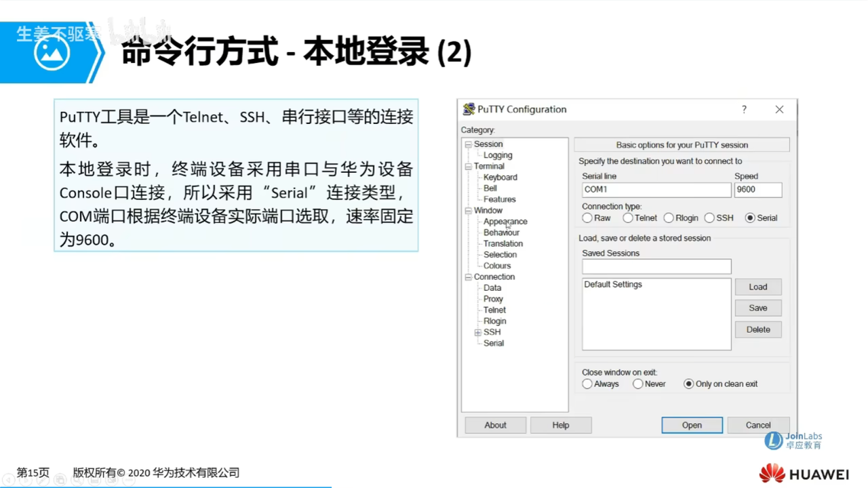Screen dimensions: 868x488
Task: Open the Features settings category
Action: coord(500,199)
